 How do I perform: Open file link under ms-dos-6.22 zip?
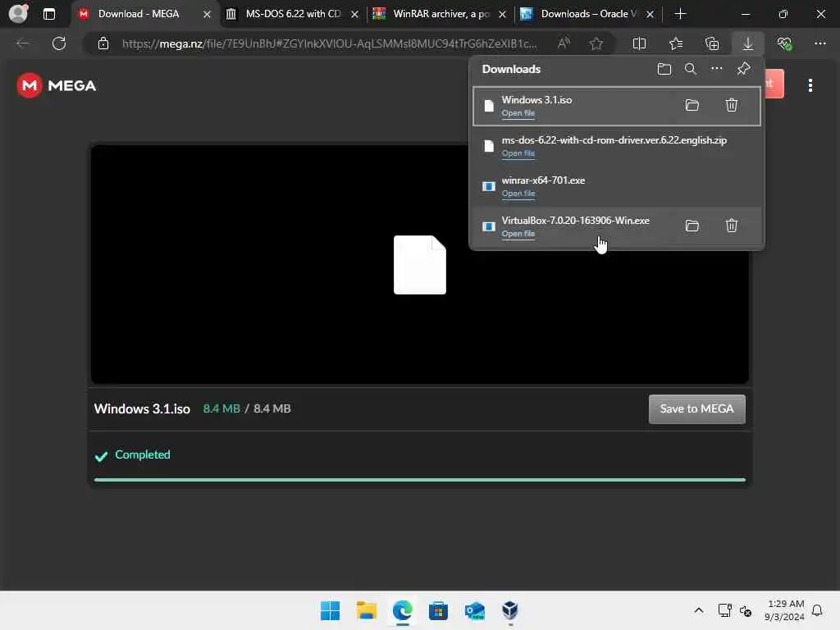pos(518,153)
